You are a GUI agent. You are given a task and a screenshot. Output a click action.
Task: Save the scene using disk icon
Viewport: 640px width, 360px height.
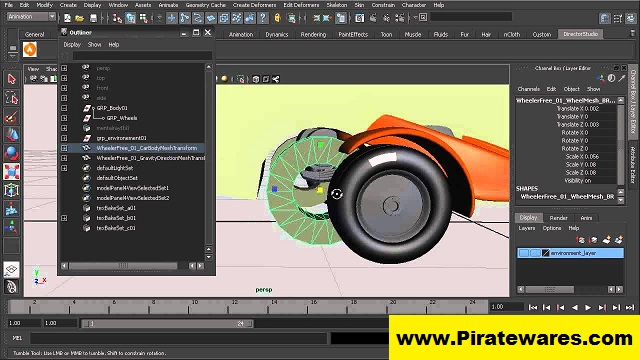93,18
